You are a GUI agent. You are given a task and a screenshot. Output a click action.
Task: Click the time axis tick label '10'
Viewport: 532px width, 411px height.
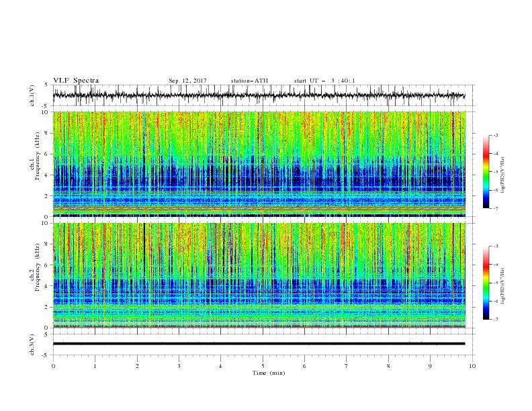472,366
